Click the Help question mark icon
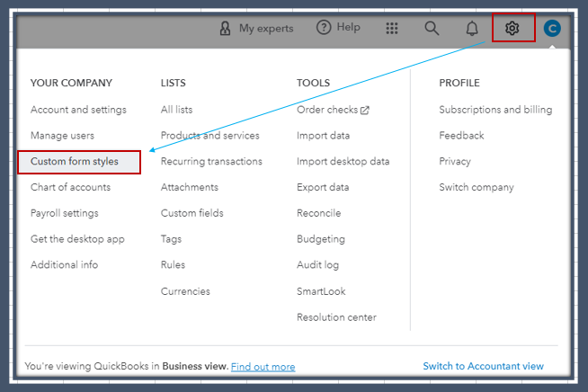The width and height of the screenshot is (588, 392). coord(324,27)
